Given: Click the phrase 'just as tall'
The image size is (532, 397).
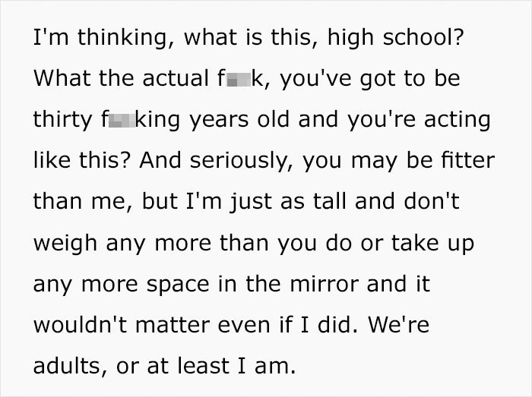Looking at the screenshot, I should pos(287,202).
